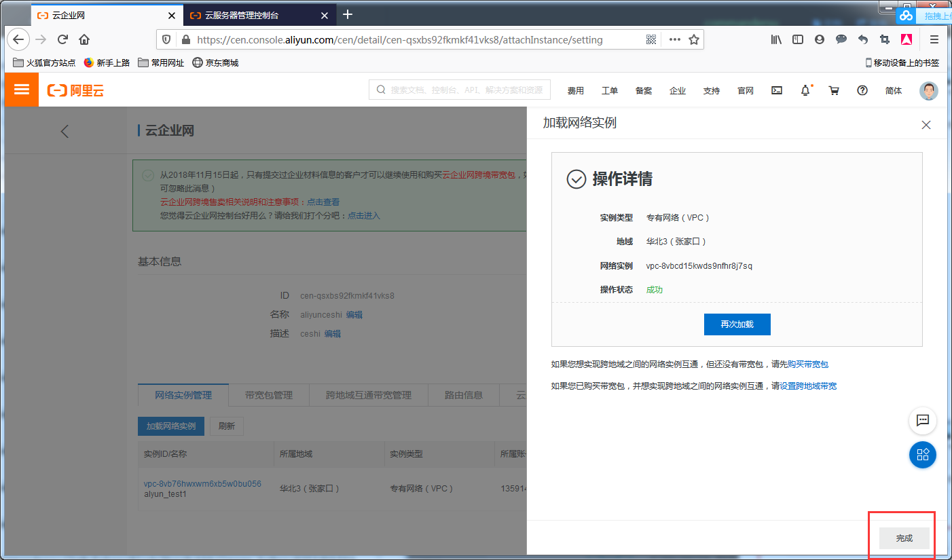Click the 完成 button
Screen dimensions: 952x560
tap(903, 538)
